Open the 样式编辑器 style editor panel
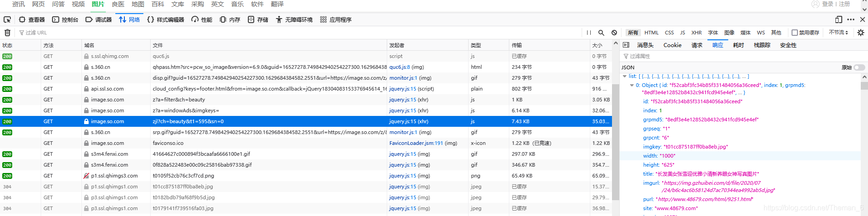 coord(166,19)
